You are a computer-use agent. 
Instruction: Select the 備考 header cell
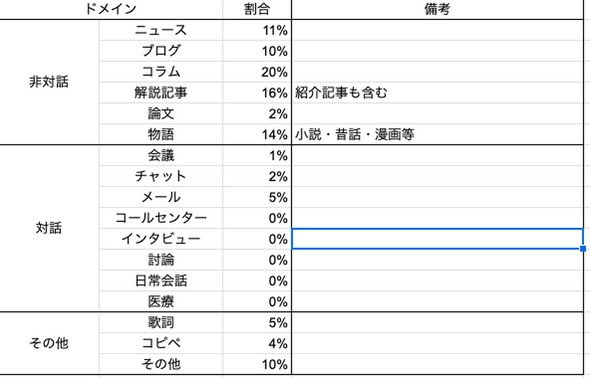[437, 9]
